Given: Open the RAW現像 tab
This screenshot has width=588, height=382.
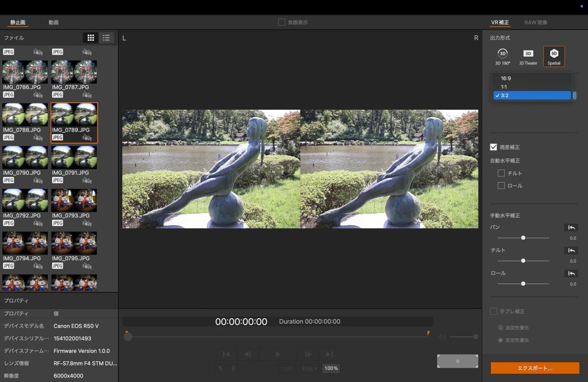Looking at the screenshot, I should (x=535, y=22).
